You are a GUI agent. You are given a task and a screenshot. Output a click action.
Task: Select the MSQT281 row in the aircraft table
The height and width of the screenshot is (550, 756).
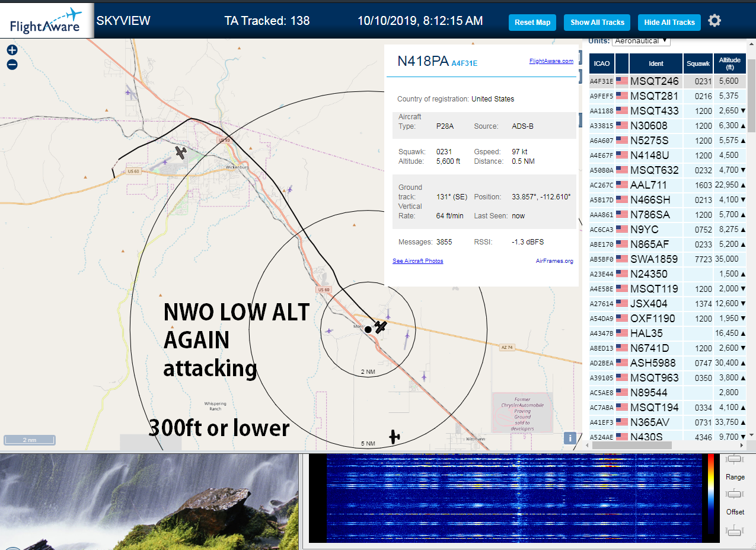click(668, 96)
